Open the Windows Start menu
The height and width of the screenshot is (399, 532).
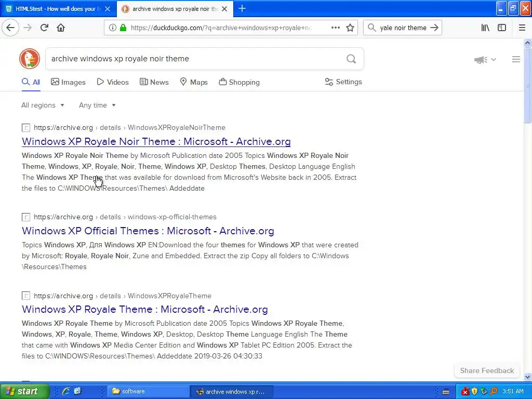[24, 391]
